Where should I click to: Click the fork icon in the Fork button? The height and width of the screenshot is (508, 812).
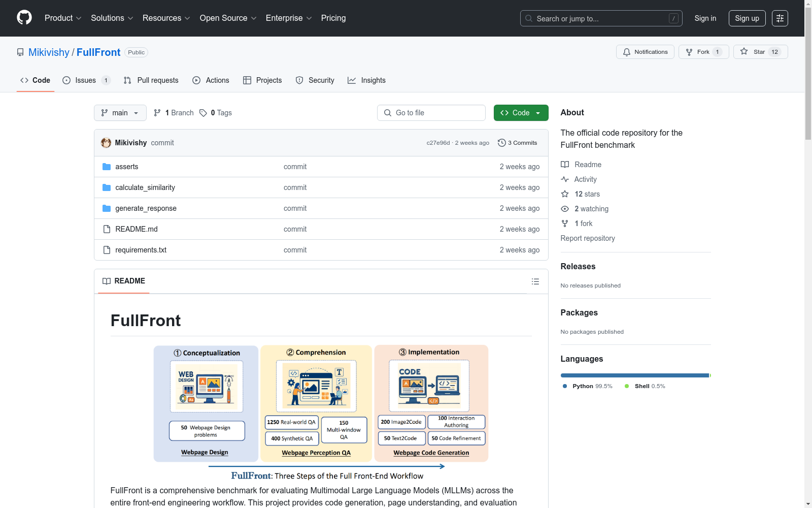pos(689,52)
